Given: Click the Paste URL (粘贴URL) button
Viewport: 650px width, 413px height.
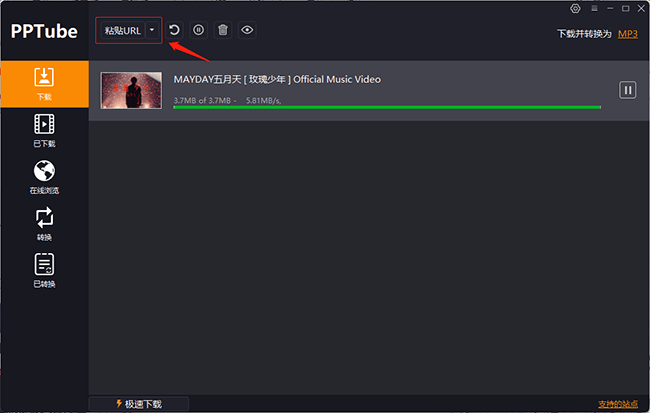Looking at the screenshot, I should [x=122, y=30].
